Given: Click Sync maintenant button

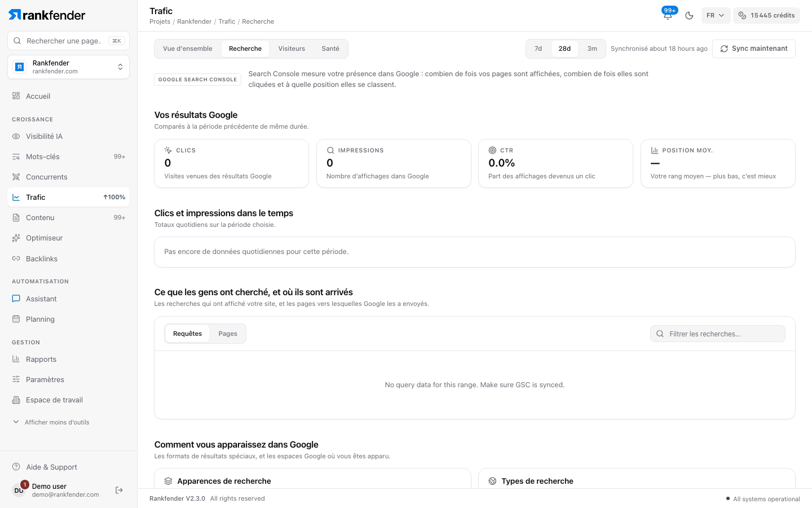Looking at the screenshot, I should point(754,49).
